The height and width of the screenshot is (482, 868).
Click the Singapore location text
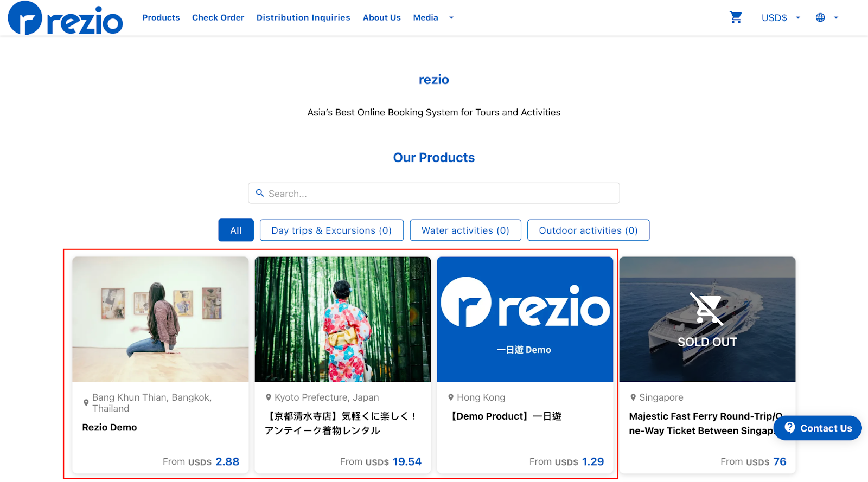point(661,397)
